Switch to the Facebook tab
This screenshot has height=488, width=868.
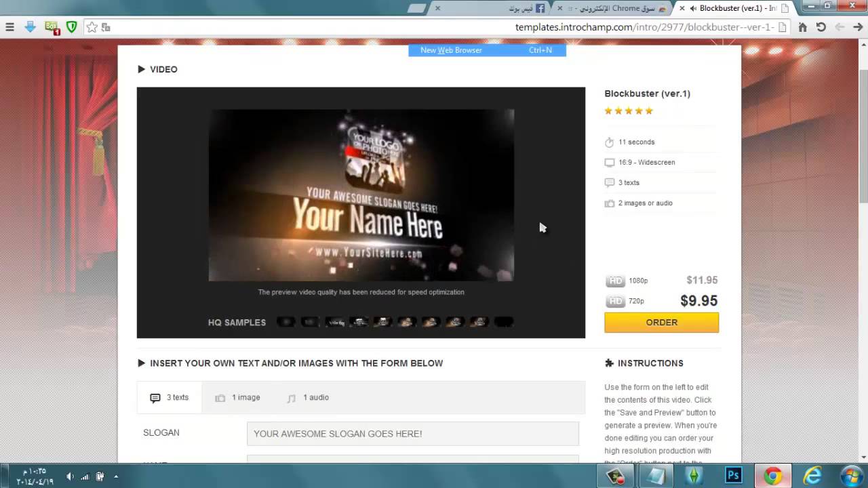pos(492,8)
